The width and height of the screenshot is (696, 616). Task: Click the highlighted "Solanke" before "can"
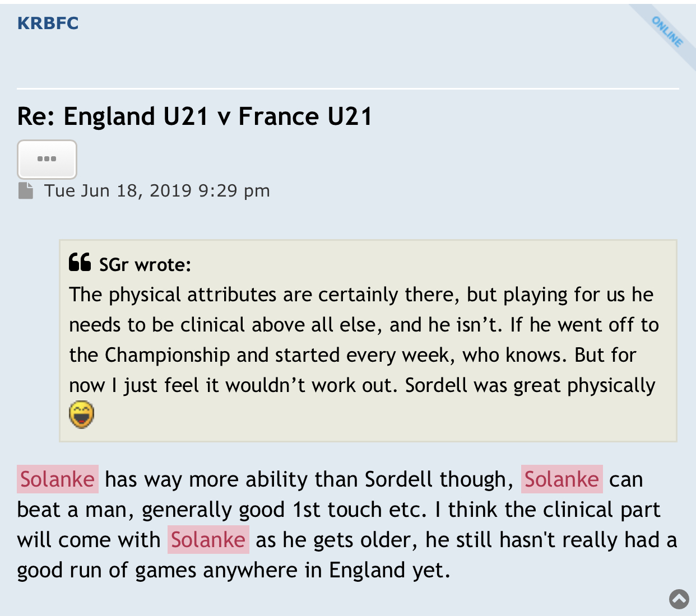[562, 479]
